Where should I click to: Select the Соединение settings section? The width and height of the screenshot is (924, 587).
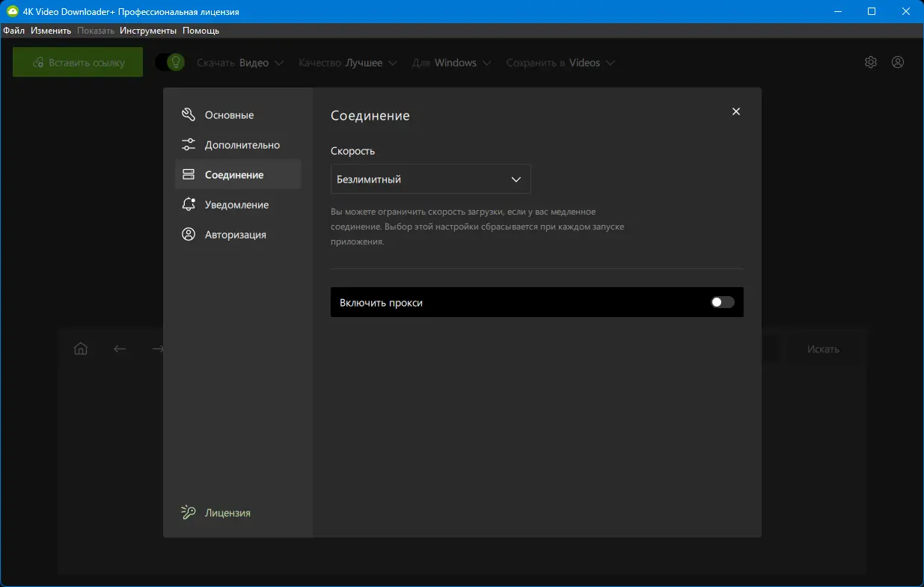(238, 174)
